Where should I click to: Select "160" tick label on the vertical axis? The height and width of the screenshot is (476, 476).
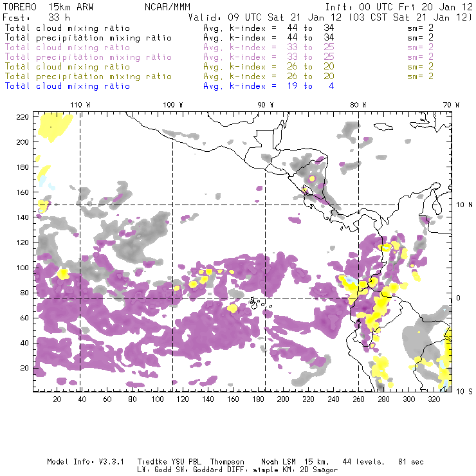pyautogui.click(x=23, y=192)
